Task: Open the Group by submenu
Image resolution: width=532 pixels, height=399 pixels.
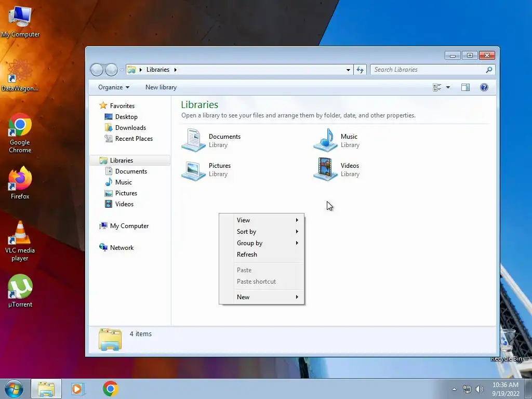Action: coord(261,243)
